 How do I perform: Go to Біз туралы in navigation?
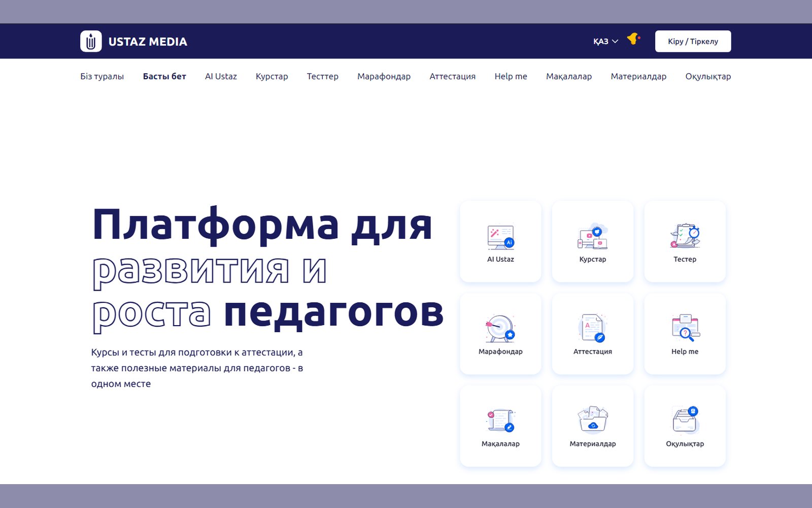[x=102, y=76]
